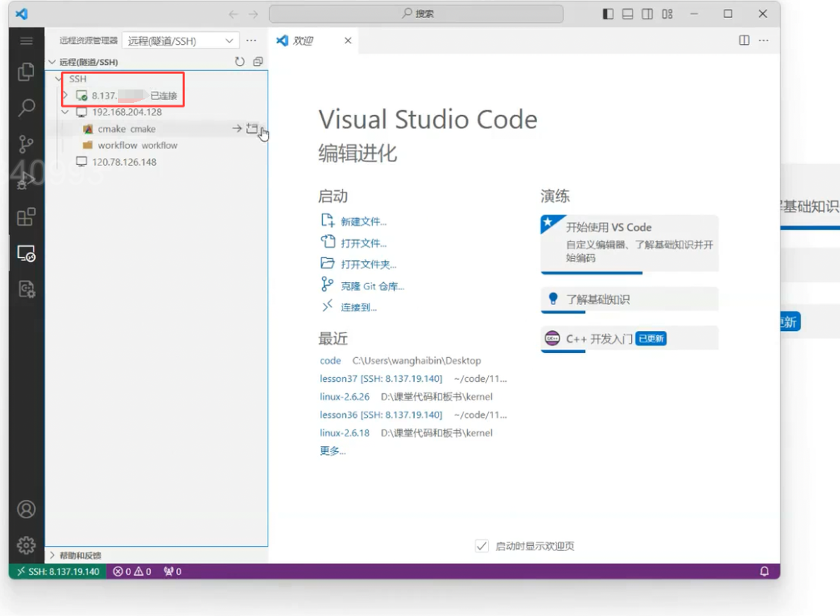This screenshot has width=840, height=616.
Task: Open Get Started with VS Code walkthrough
Action: [630, 245]
